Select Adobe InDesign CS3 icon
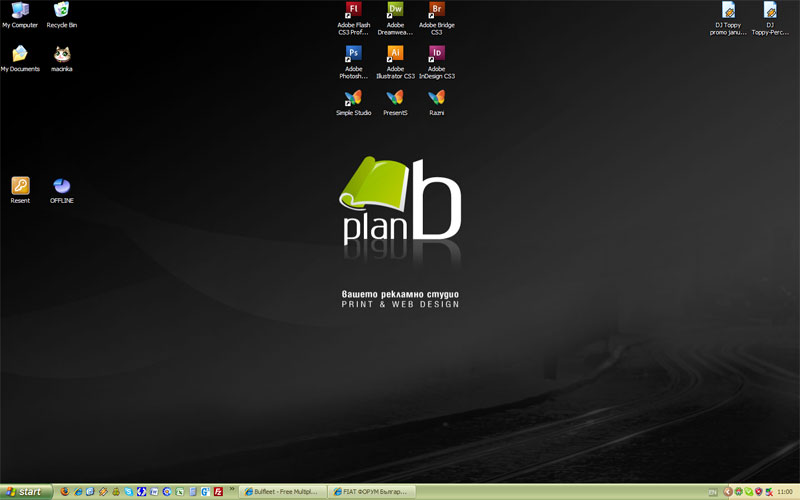Screen dimensions: 800x500 click(437, 55)
